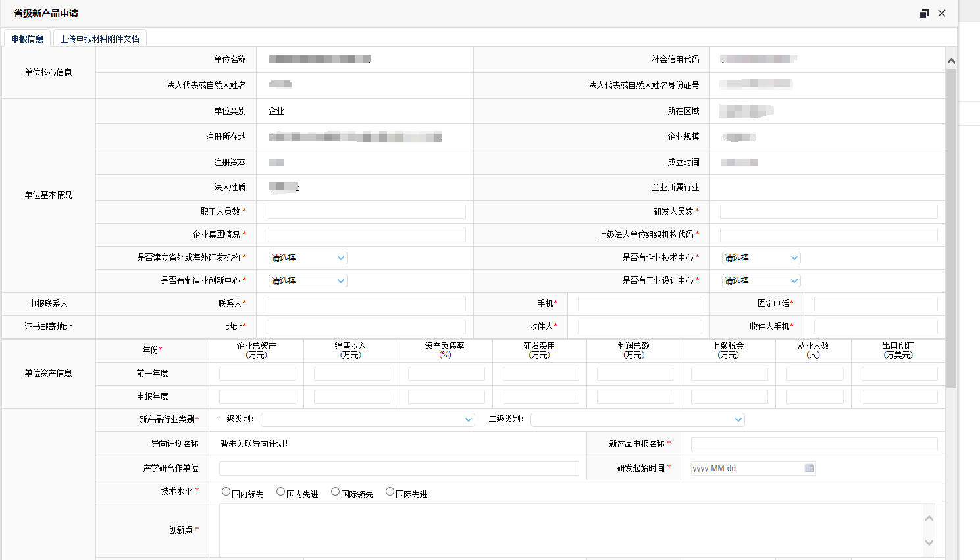
Task: Select 国际先进 technology level
Action: 390,492
